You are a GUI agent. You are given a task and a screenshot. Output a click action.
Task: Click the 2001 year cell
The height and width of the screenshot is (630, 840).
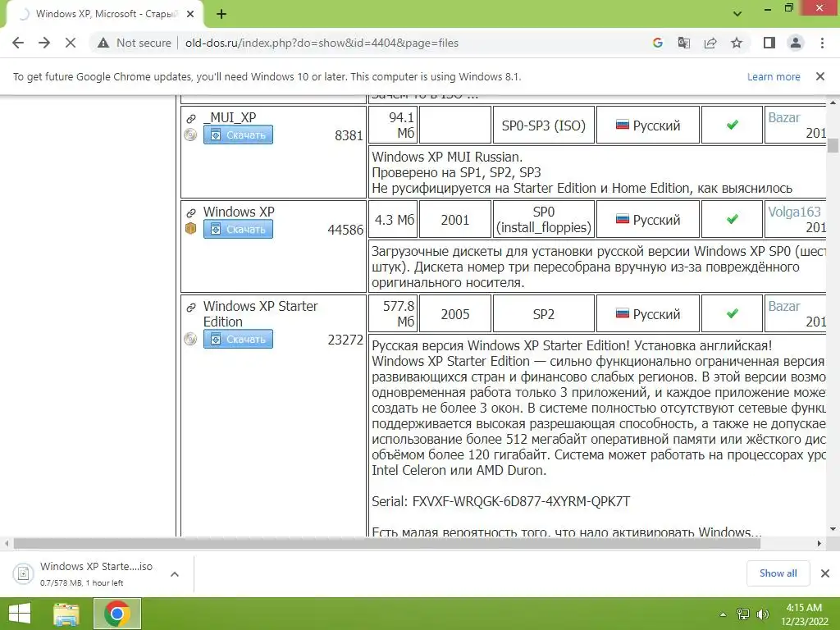(454, 220)
